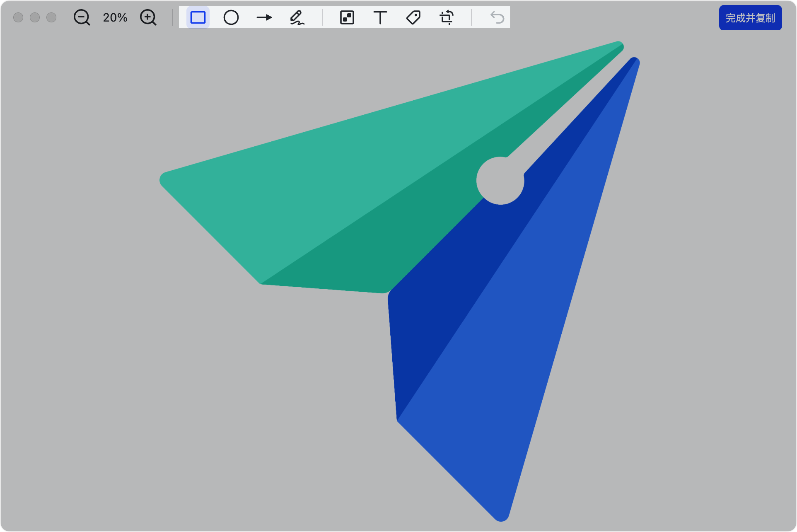Activate the crop tool

click(x=447, y=17)
